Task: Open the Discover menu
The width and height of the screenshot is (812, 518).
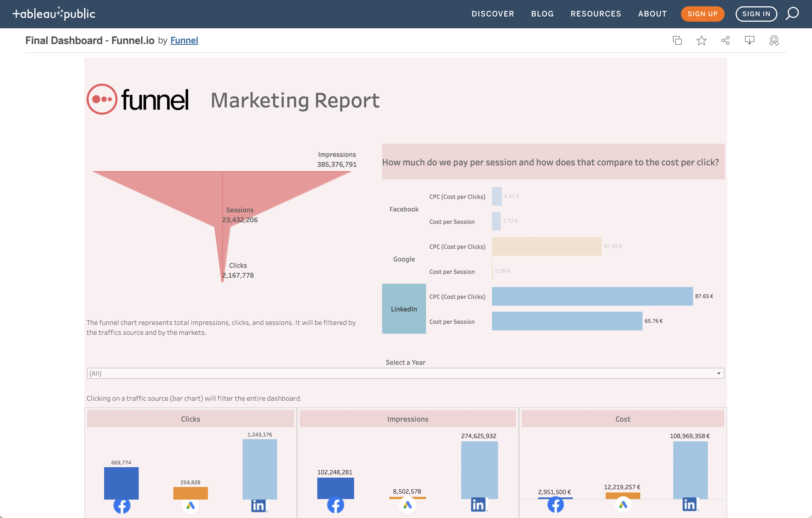Action: 493,14
